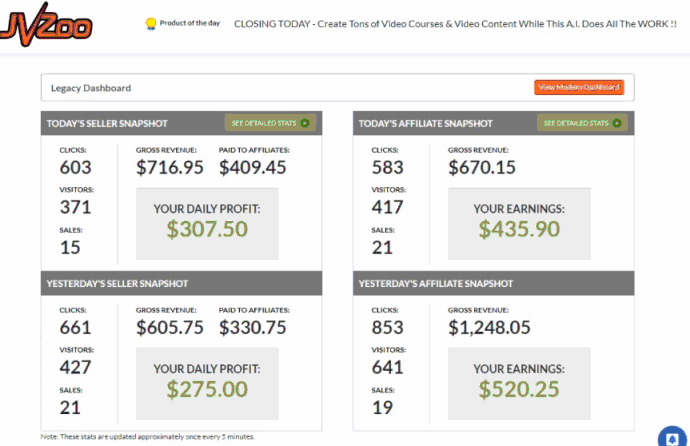
Task: Click the play arrow in seller See Detailed Stats
Action: (x=305, y=123)
